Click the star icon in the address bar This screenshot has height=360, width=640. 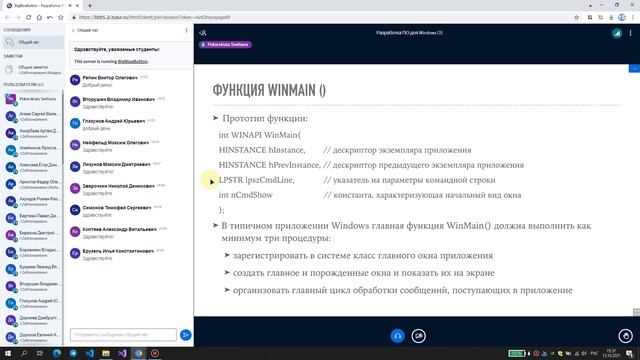576,18
